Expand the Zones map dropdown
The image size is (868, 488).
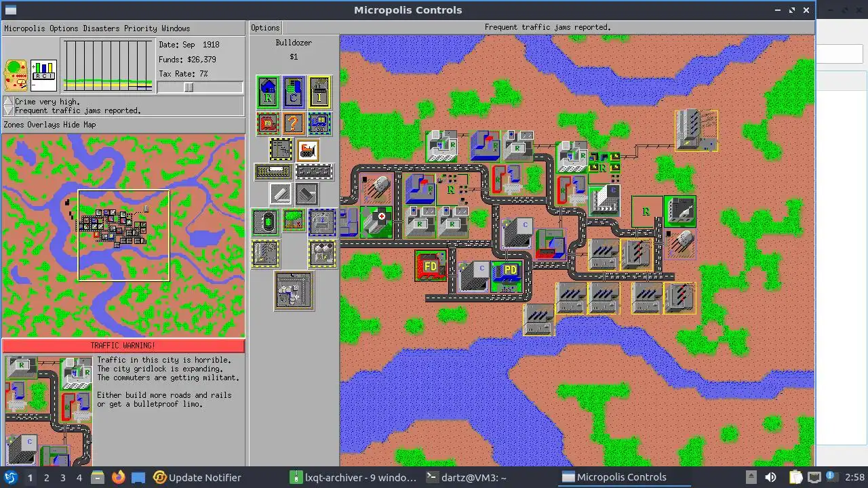pos(14,125)
